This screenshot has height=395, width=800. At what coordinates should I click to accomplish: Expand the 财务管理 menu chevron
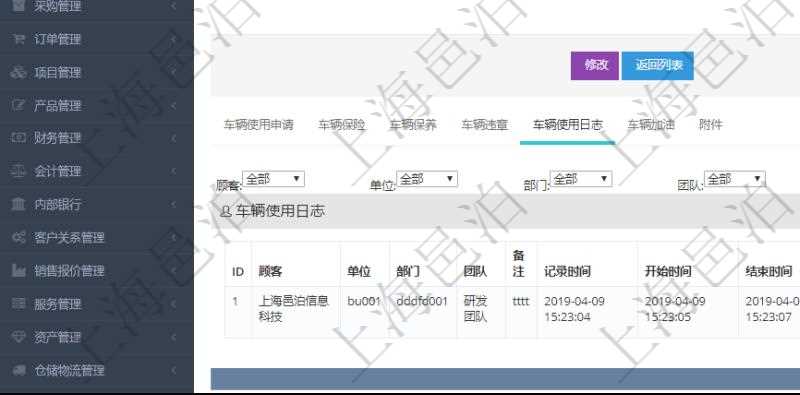[173, 138]
